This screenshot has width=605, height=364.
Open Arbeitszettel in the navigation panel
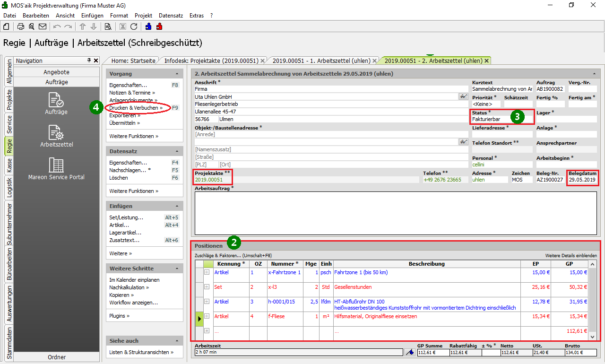tap(56, 136)
